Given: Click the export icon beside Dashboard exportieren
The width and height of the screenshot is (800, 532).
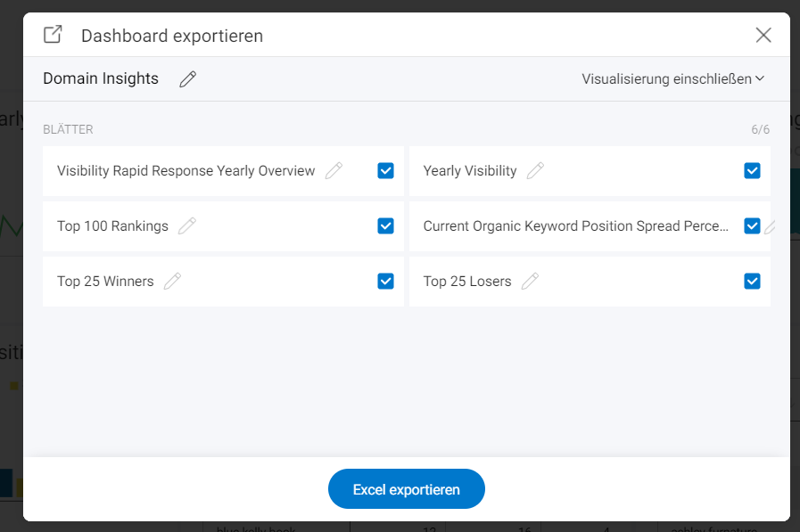Looking at the screenshot, I should pos(53,35).
